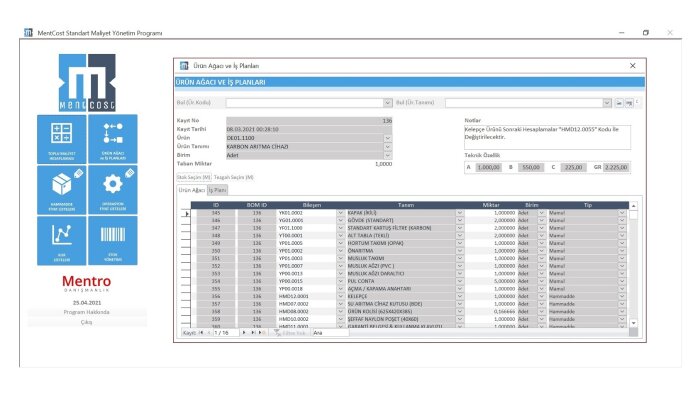Image resolution: width=700 pixels, height=394 pixels.
Task: Select cell MUSLUK AĞZI (PVC)
Action: pos(401,266)
